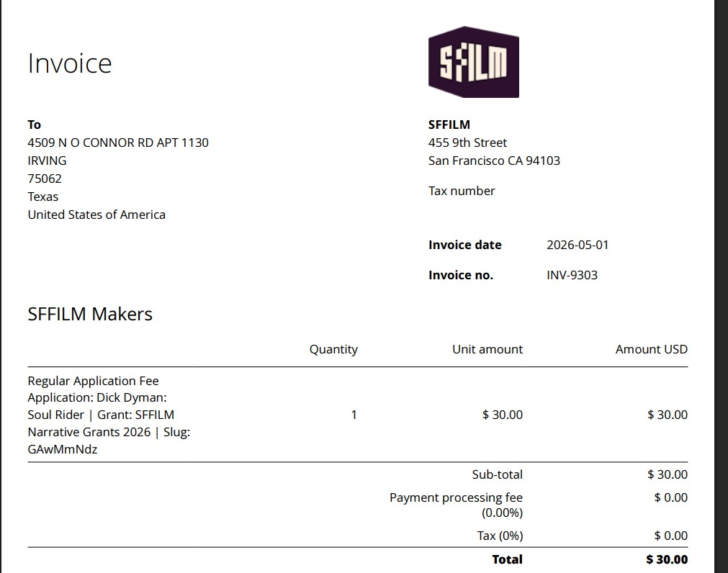The image size is (728, 573).
Task: Click the United States of America line
Action: (96, 215)
